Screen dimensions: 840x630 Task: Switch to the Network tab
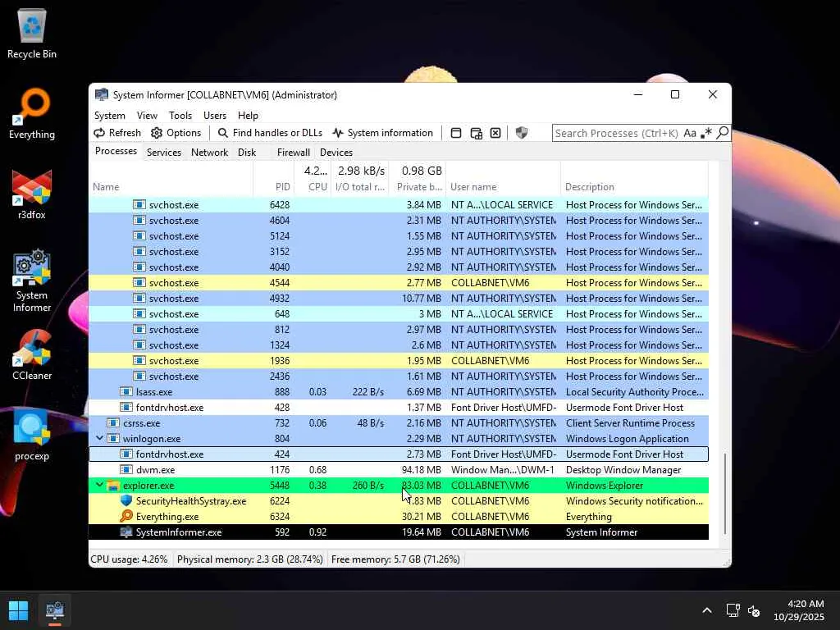[x=209, y=152]
